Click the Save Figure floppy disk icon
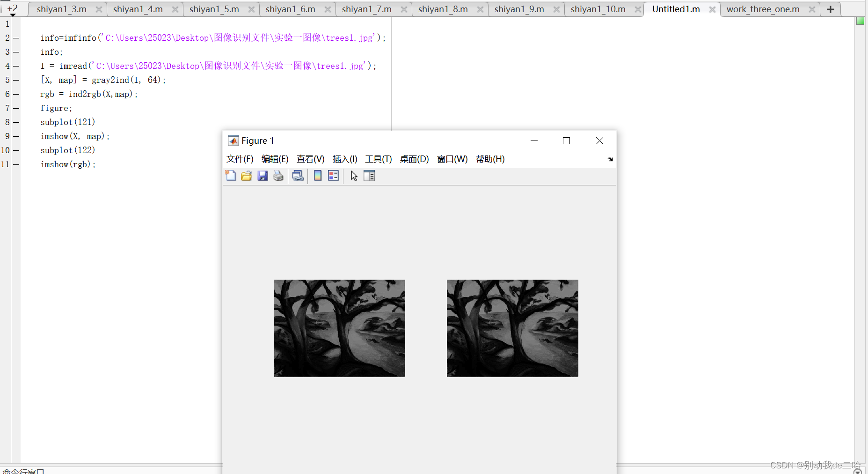 (x=263, y=176)
